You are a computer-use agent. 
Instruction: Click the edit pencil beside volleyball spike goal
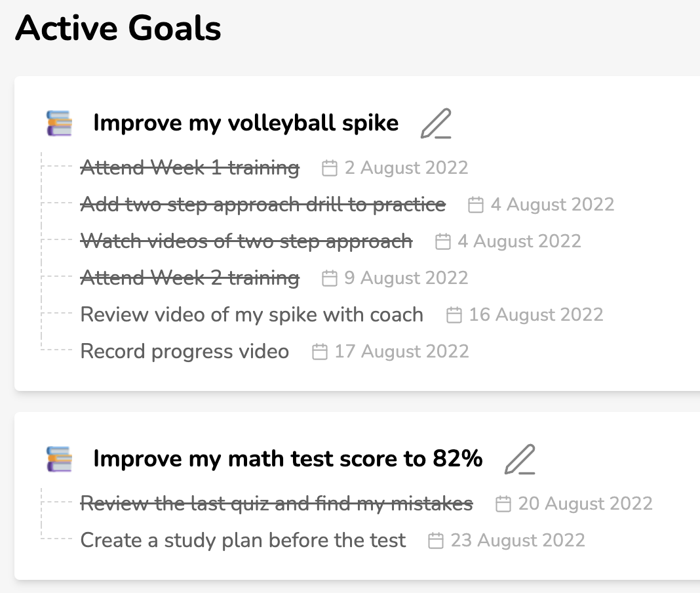click(x=436, y=123)
